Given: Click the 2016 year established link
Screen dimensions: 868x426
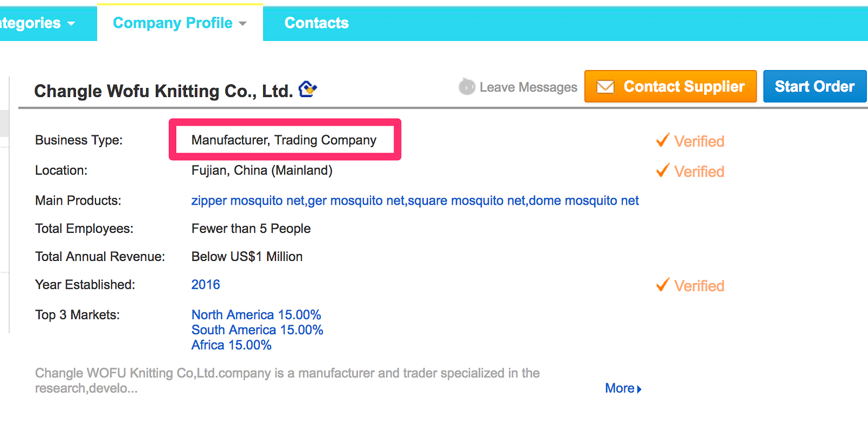Looking at the screenshot, I should point(206,285).
